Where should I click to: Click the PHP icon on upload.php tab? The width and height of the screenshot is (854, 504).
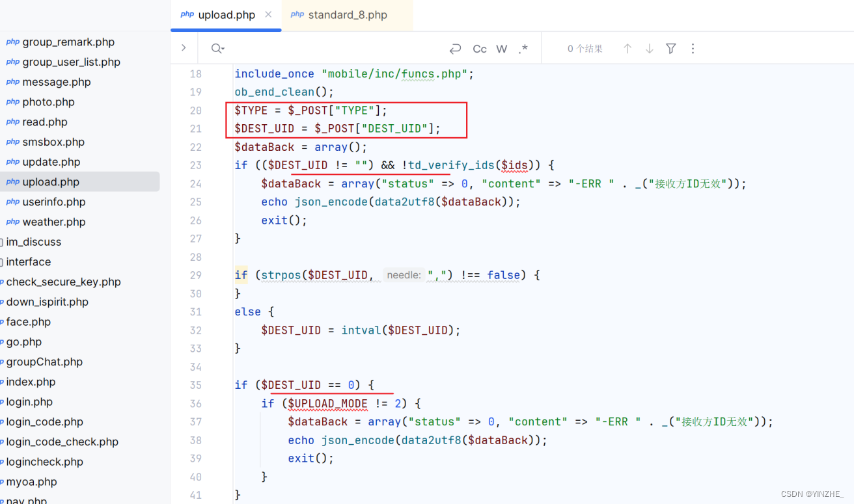[x=187, y=14]
